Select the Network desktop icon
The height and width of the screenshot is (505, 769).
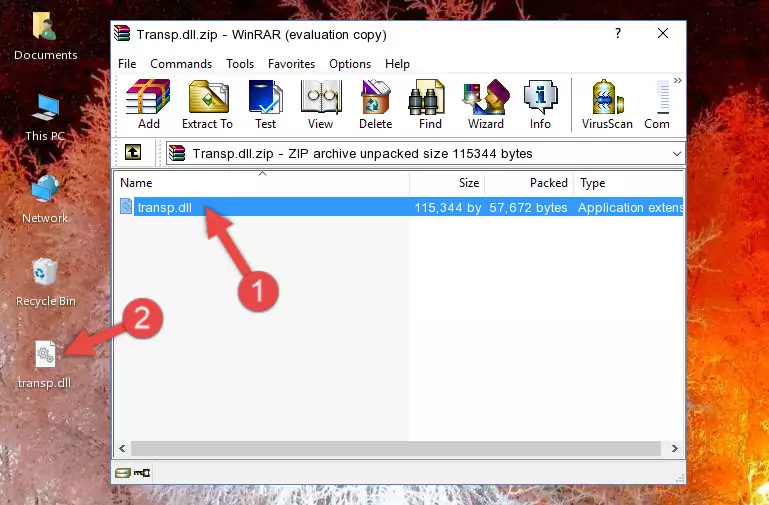point(45,200)
